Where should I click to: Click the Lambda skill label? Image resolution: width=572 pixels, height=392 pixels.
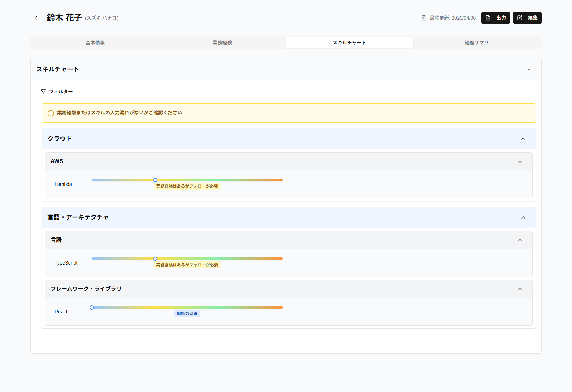click(63, 184)
